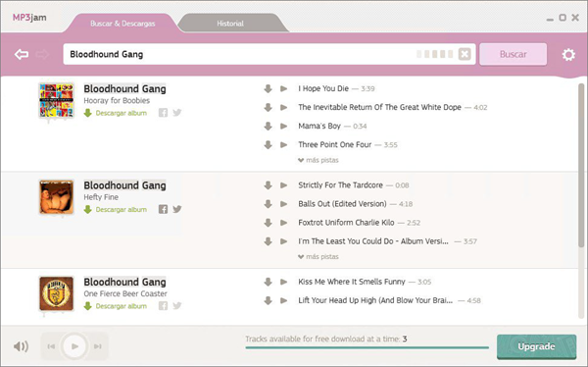
Task: Go forward with the right arrow
Action: click(x=42, y=54)
